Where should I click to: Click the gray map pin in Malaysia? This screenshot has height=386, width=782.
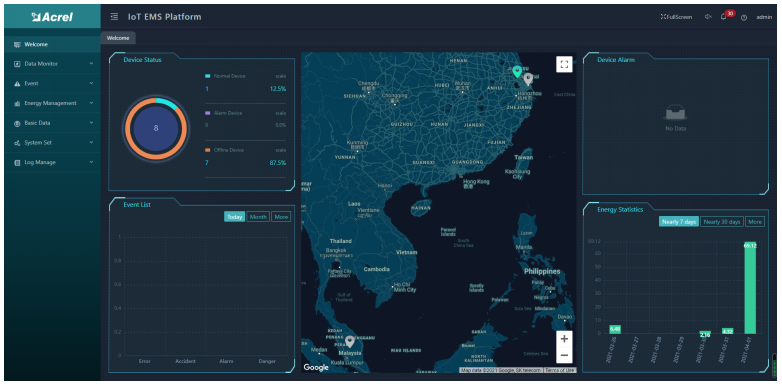[350, 342]
